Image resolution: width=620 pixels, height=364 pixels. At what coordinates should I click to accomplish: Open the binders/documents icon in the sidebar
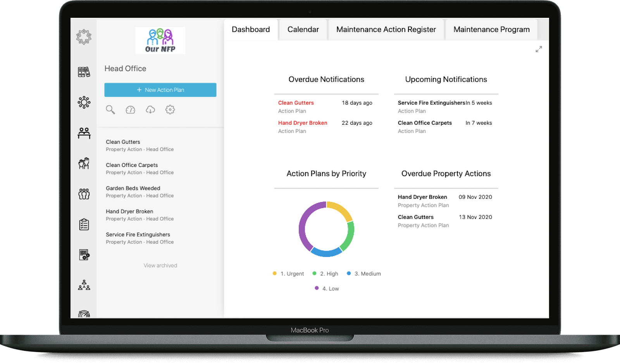(84, 72)
